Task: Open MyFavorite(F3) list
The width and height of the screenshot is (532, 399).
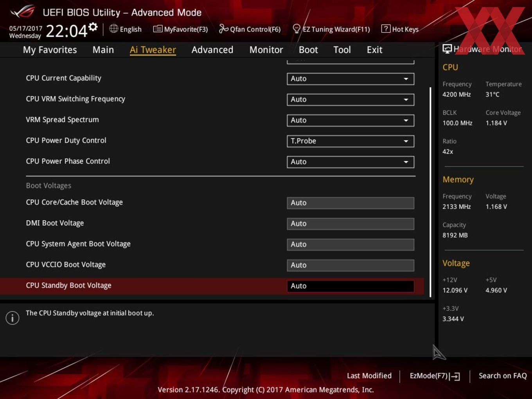Action: point(180,29)
